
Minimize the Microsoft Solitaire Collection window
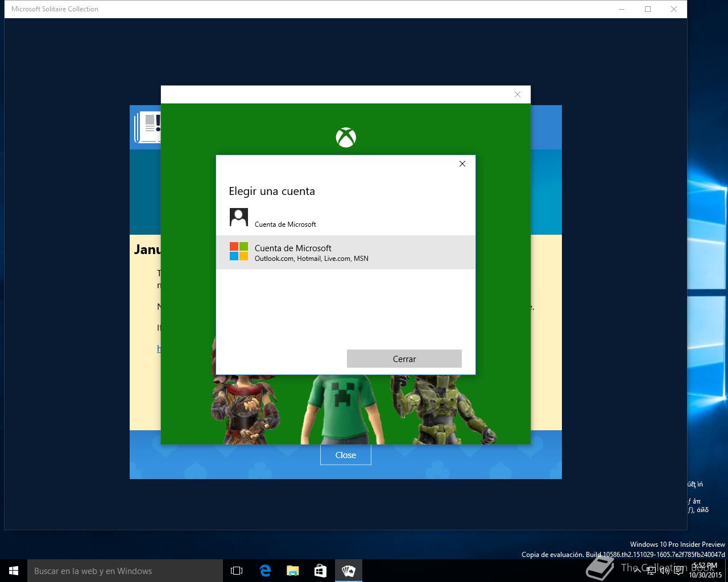pos(621,9)
